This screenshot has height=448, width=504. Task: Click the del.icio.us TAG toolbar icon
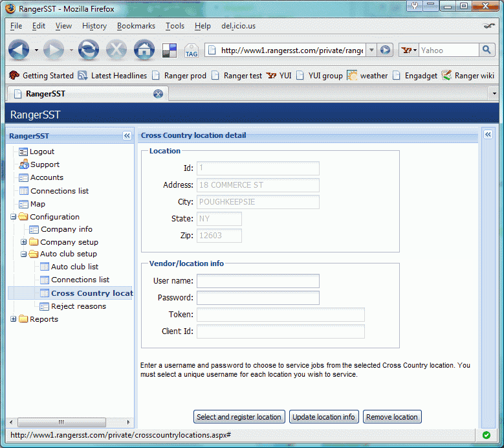pyautogui.click(x=191, y=50)
